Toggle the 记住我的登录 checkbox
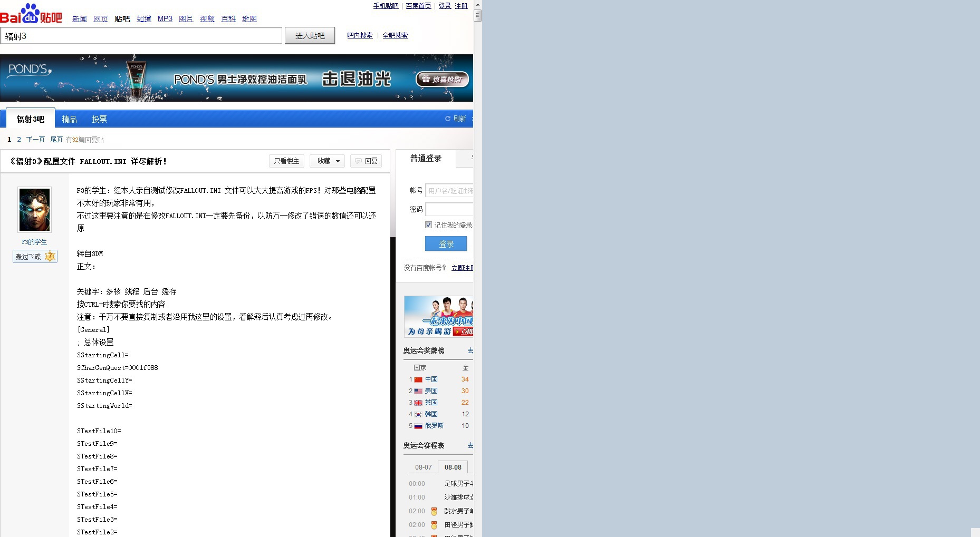Image resolution: width=980 pixels, height=537 pixels. click(428, 225)
